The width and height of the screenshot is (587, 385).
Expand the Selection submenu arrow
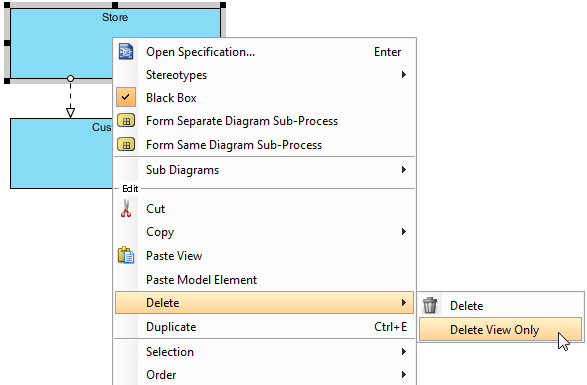pos(404,351)
